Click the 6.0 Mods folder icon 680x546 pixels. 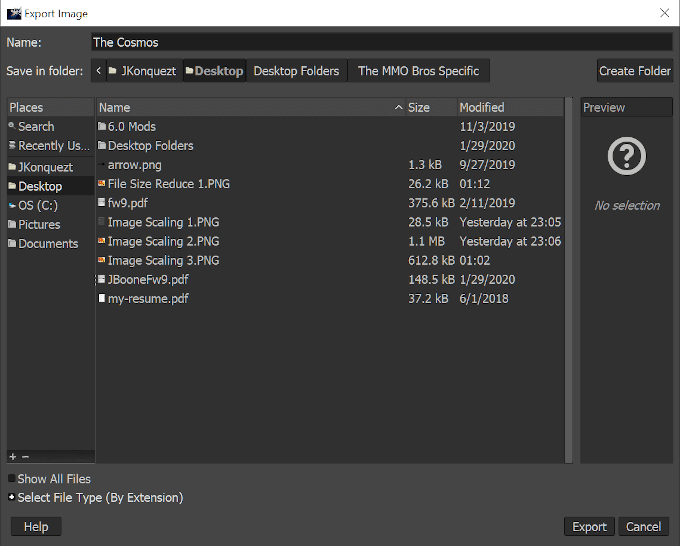(x=102, y=127)
